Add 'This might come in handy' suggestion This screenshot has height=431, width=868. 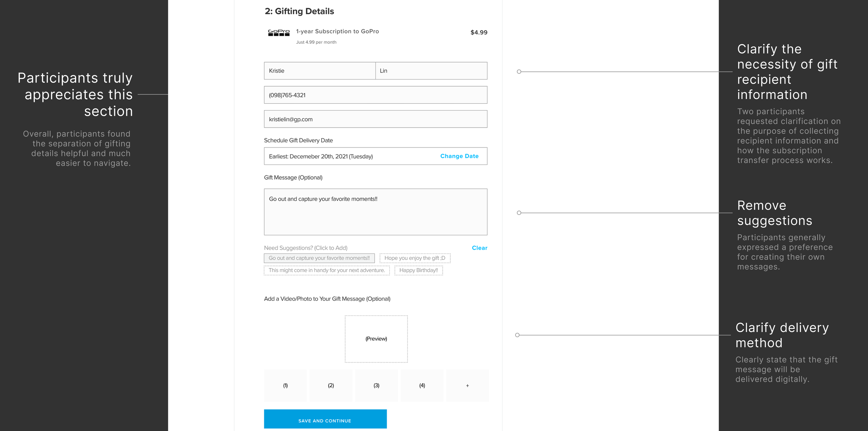[326, 270]
